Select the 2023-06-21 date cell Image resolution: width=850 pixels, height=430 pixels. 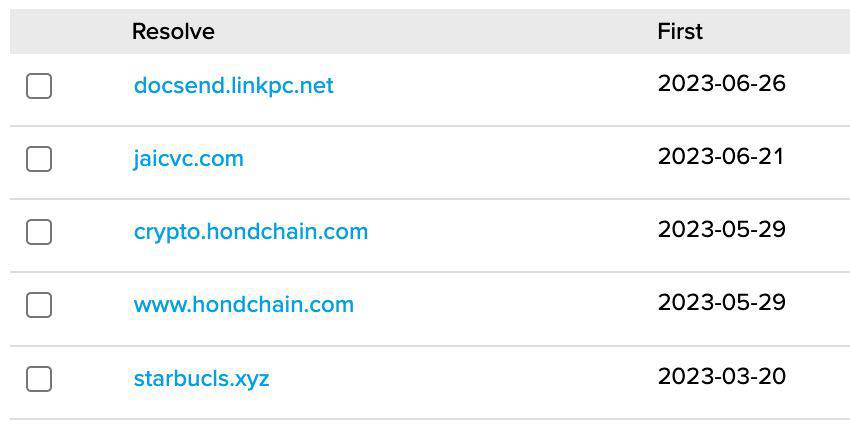[721, 156]
